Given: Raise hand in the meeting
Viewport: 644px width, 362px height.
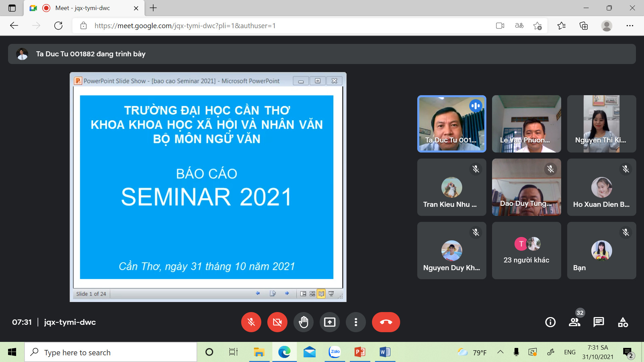Looking at the screenshot, I should point(303,322).
